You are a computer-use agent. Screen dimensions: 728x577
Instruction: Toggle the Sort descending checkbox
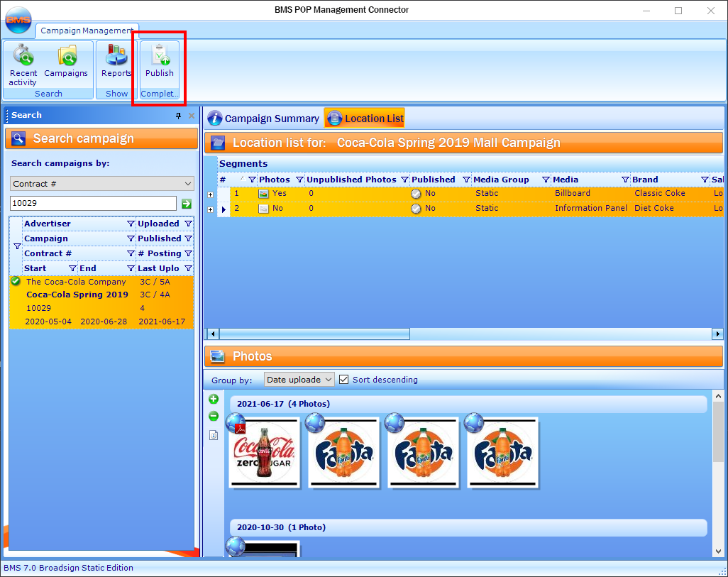click(343, 380)
